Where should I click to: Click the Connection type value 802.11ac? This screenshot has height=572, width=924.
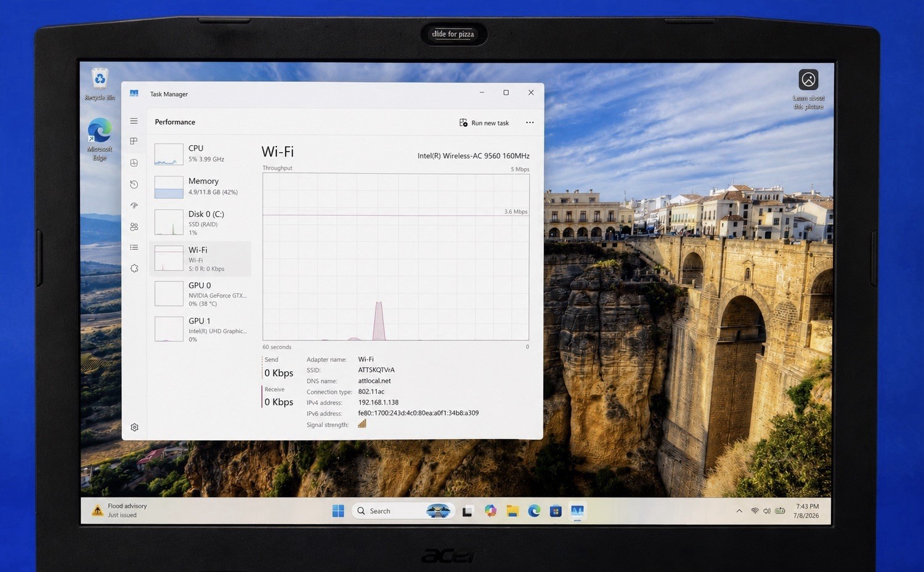[371, 392]
